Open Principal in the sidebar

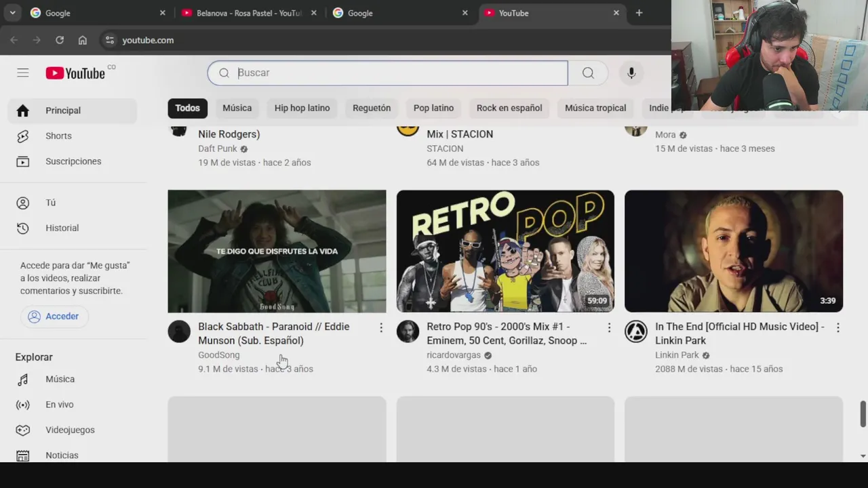[73, 110]
